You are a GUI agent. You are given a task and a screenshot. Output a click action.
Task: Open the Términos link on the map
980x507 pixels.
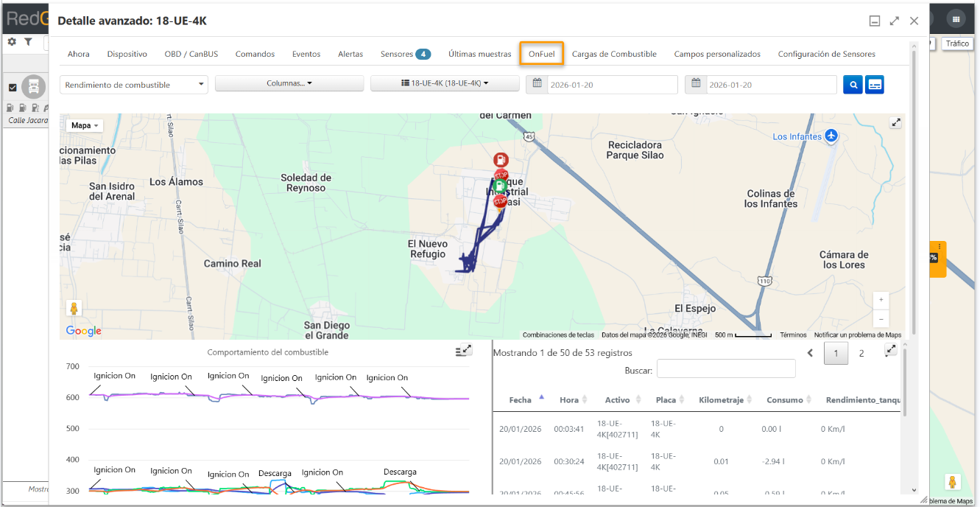[x=794, y=335]
